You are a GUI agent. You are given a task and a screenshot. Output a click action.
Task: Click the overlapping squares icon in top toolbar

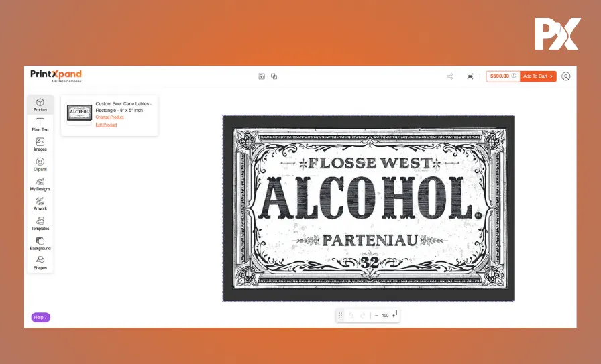[274, 76]
